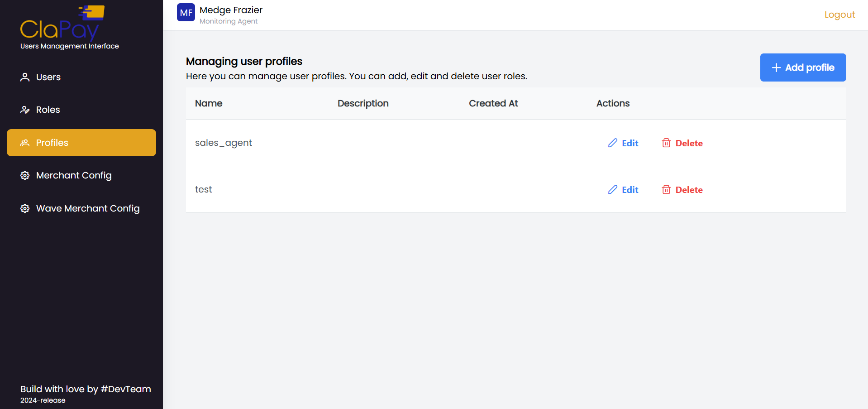Click the Wave Merchant Config gear icon
The image size is (868, 409).
(x=25, y=208)
